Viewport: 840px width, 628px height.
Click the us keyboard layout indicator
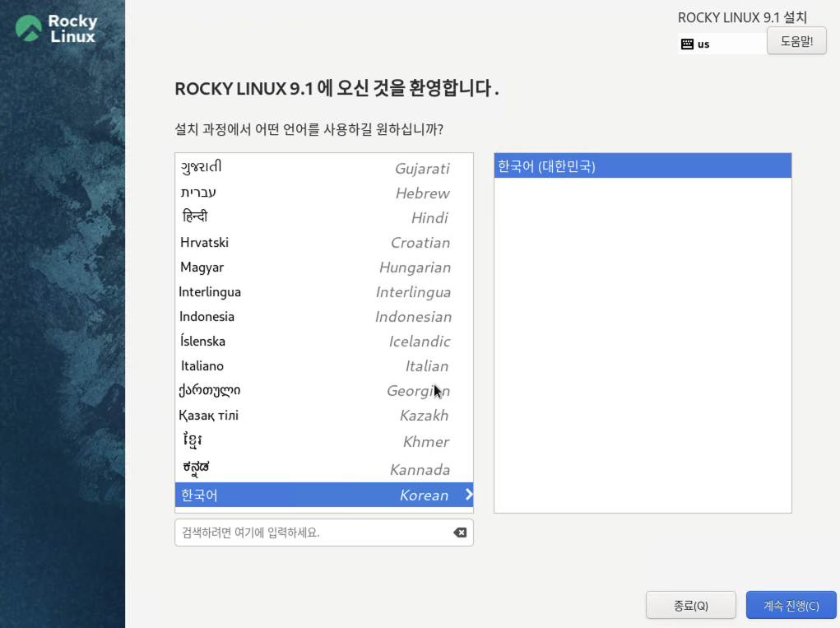pos(721,44)
